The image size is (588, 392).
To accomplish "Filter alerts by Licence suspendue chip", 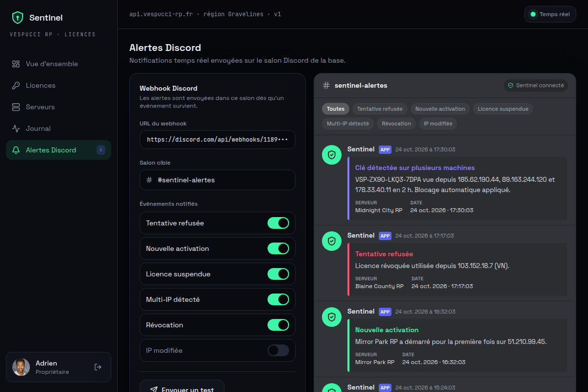I will (503, 109).
